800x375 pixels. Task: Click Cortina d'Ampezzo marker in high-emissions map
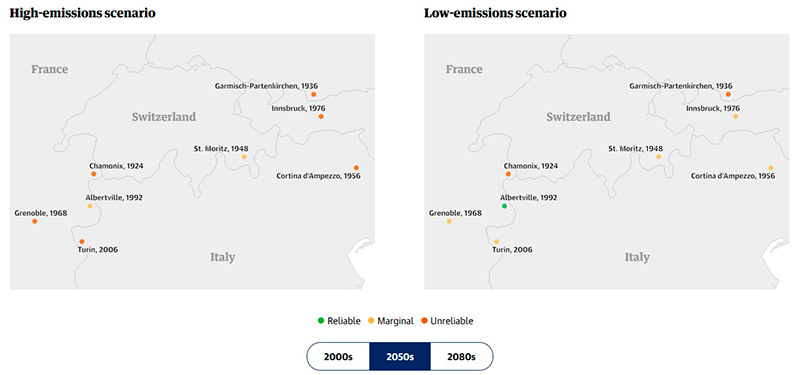tap(356, 168)
